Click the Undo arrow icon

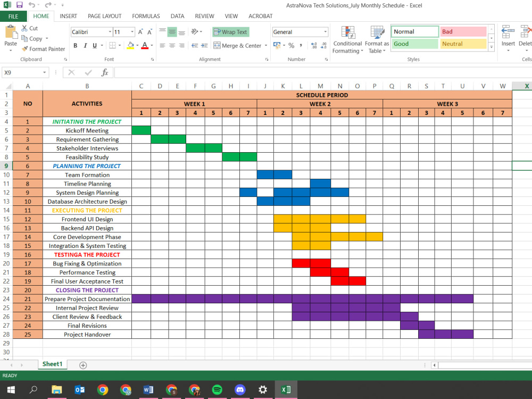31,5
